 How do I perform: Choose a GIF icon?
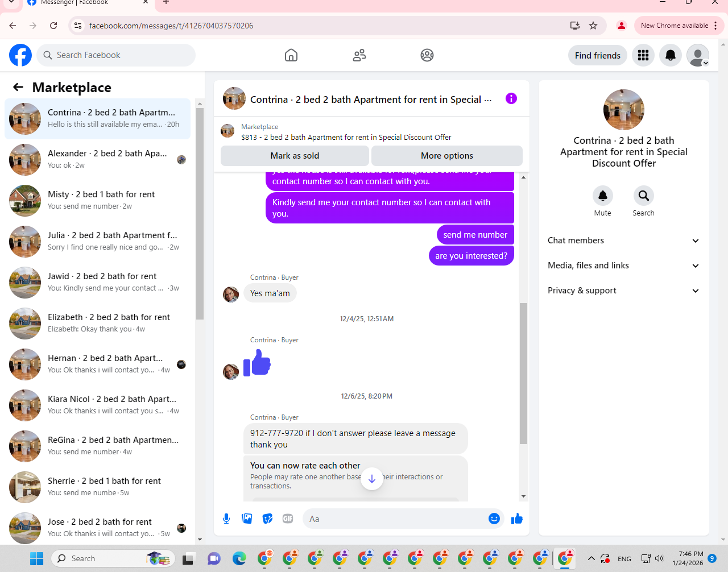tap(288, 519)
